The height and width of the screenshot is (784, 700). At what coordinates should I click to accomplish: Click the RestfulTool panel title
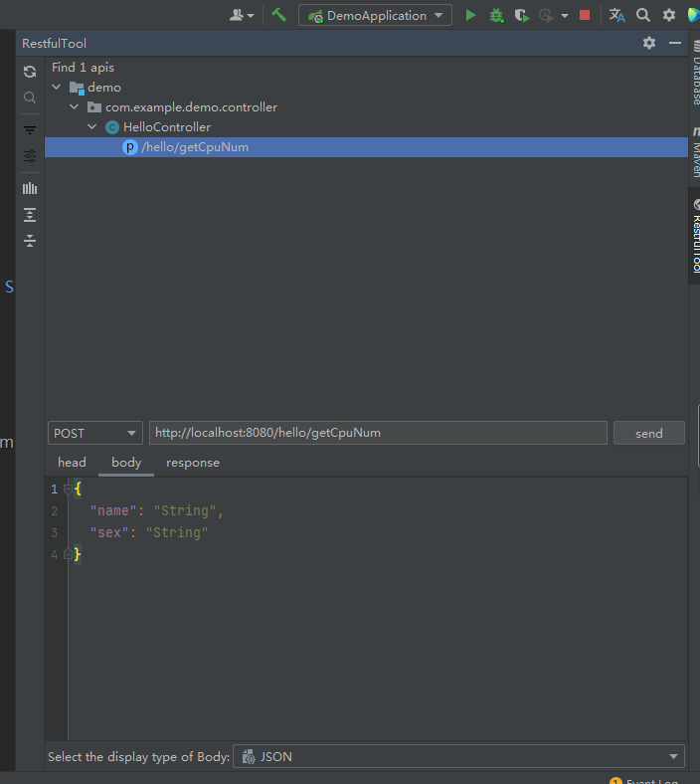[x=54, y=44]
